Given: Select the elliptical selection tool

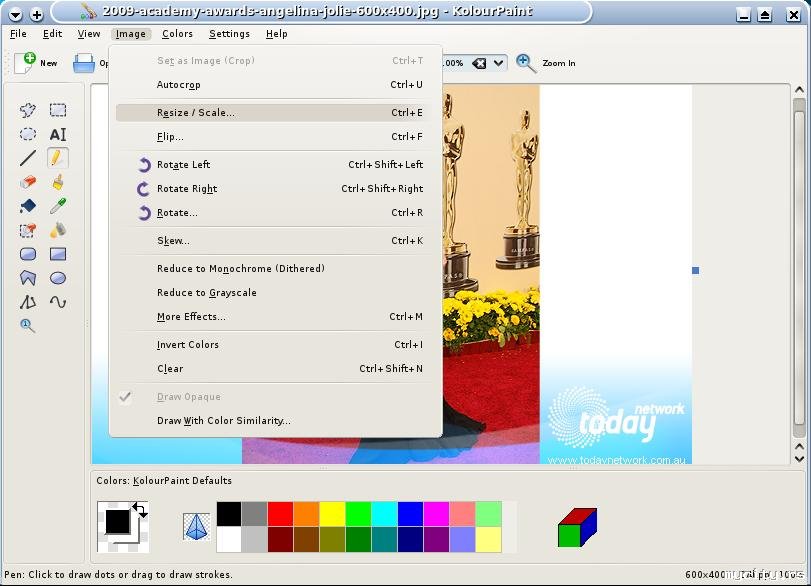Looking at the screenshot, I should (28, 134).
